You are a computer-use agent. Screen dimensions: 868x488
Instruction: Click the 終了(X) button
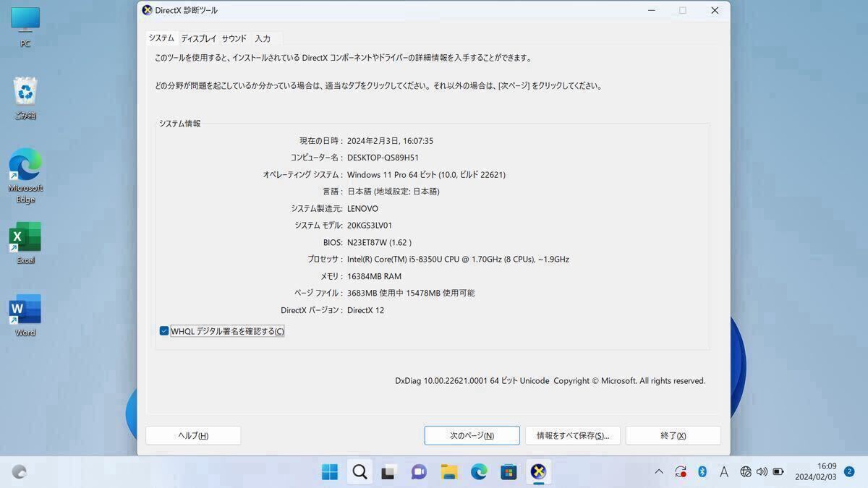point(673,435)
